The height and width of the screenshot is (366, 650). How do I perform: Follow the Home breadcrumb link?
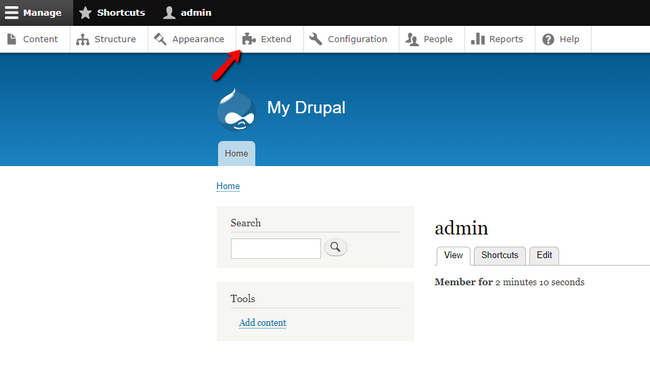(x=228, y=186)
